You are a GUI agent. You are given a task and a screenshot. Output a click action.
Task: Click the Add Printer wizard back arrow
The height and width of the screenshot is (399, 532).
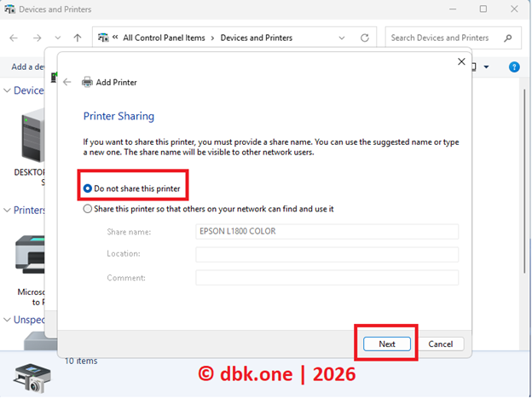pos(67,82)
